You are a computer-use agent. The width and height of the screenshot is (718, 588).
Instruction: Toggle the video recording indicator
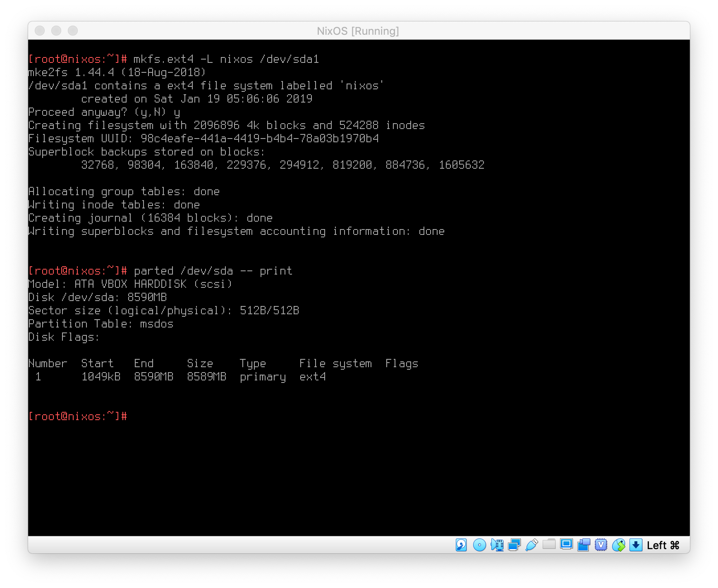(x=584, y=545)
